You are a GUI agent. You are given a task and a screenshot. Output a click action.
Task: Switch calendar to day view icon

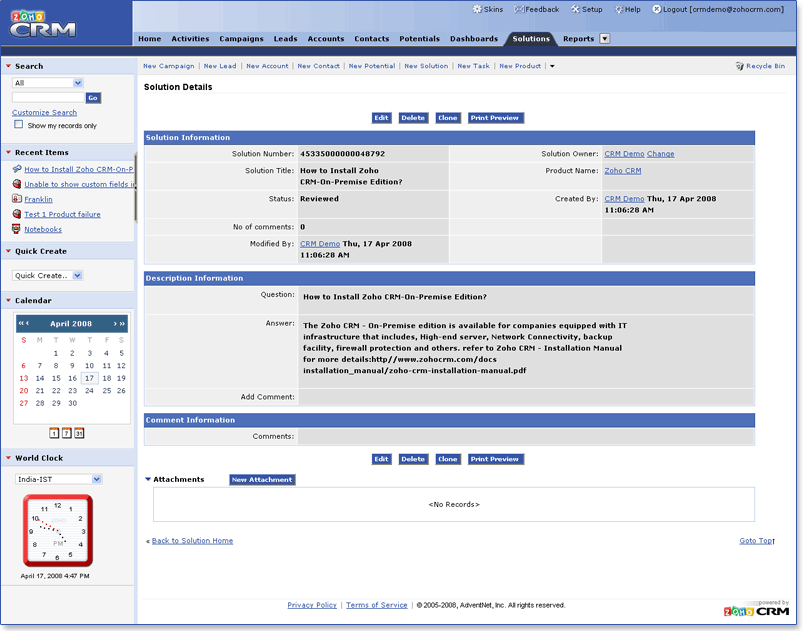(x=54, y=433)
